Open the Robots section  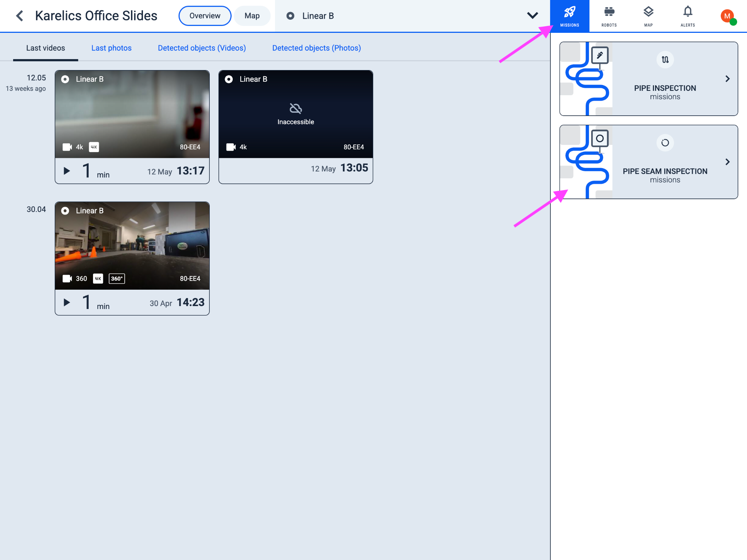tap(609, 16)
